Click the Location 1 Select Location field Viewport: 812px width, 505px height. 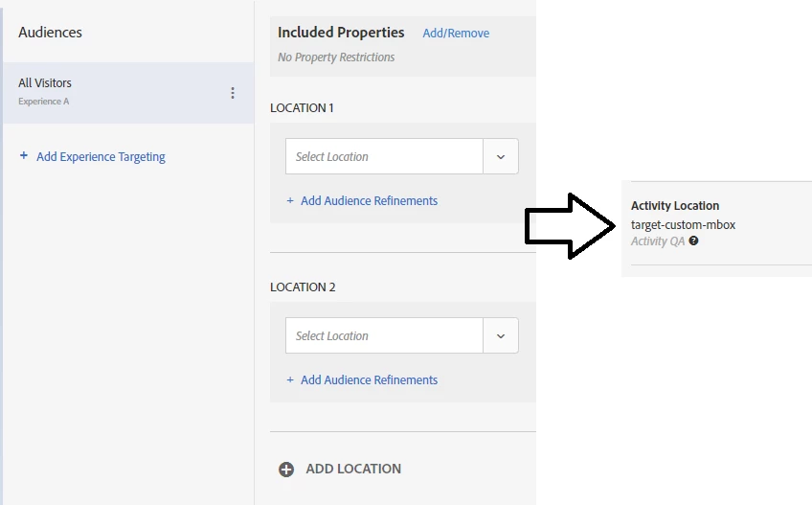pyautogui.click(x=384, y=156)
